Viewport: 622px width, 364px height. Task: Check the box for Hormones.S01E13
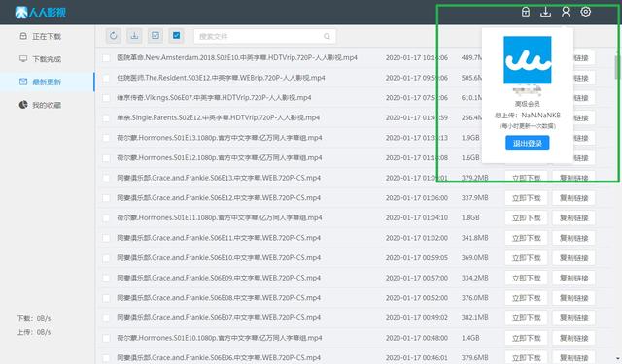(x=106, y=138)
